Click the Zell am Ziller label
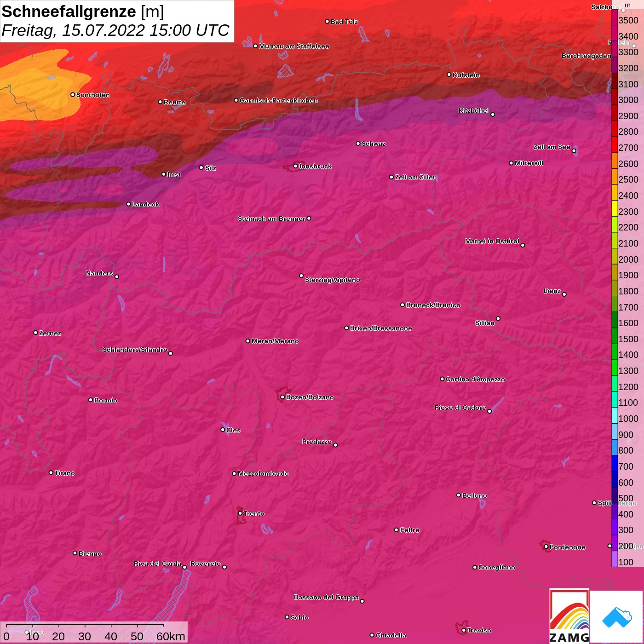644x644 pixels. pyautogui.click(x=415, y=177)
